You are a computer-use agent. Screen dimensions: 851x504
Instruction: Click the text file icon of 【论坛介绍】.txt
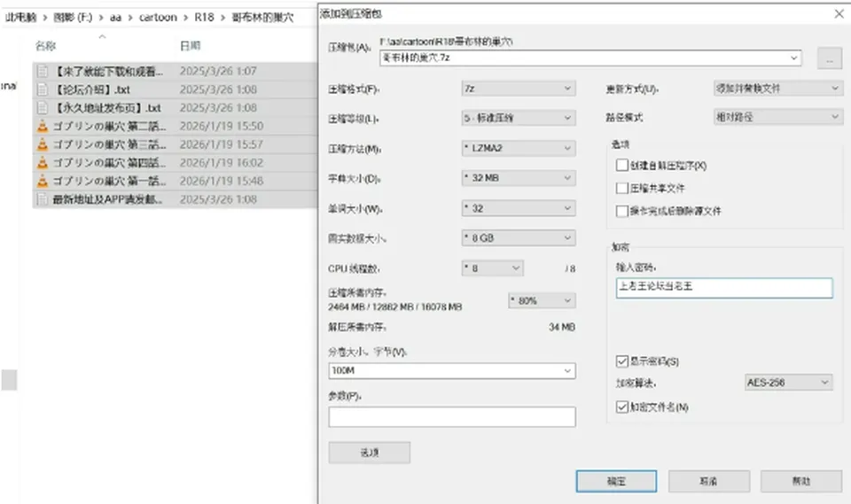click(x=43, y=89)
